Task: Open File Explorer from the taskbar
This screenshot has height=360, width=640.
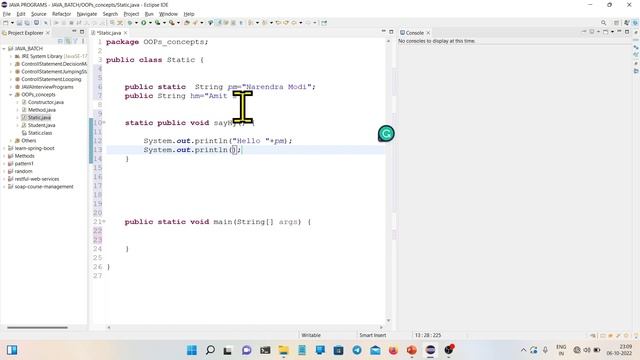Action: (283, 350)
